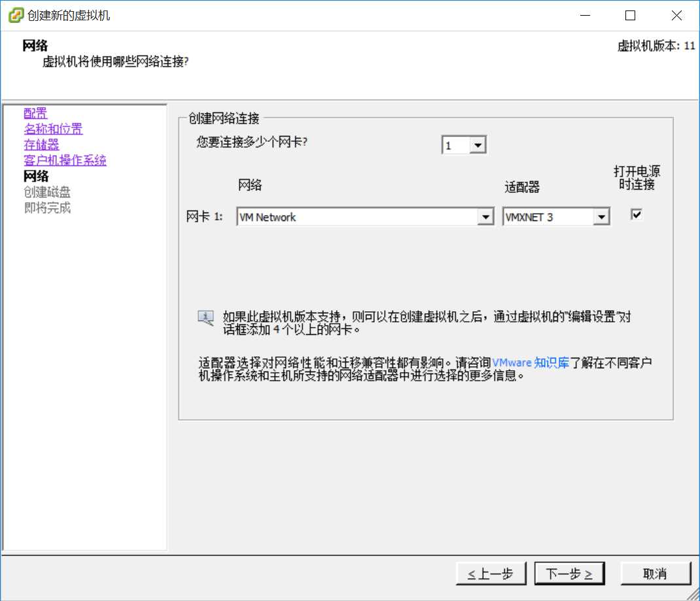
Task: Click the VM Network field text
Action: [x=268, y=217]
